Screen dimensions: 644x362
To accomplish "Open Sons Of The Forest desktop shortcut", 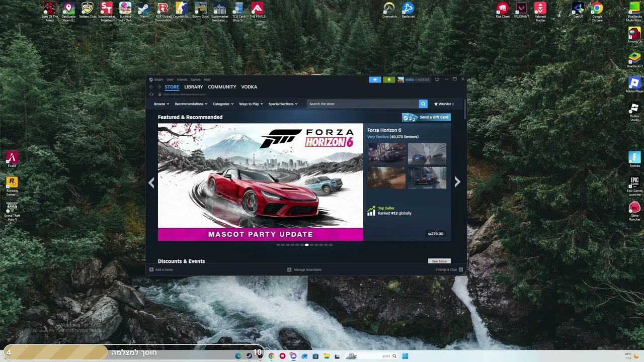I will (49, 12).
